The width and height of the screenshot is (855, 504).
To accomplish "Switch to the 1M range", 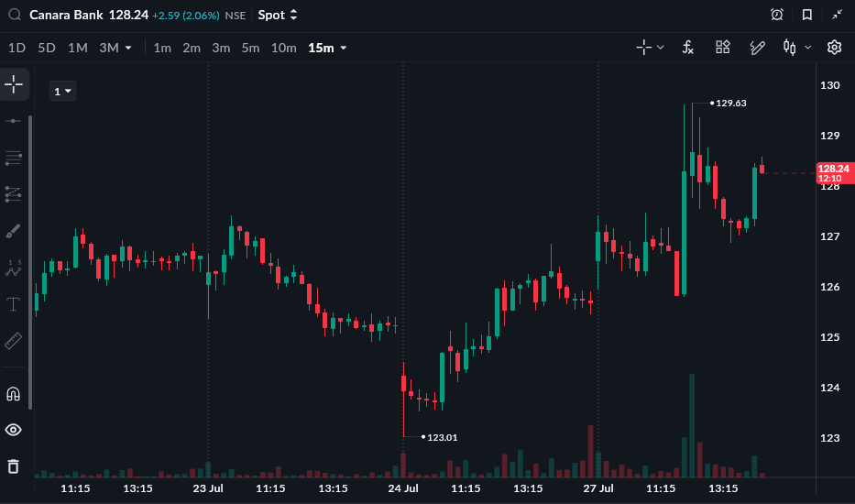I will [x=77, y=48].
